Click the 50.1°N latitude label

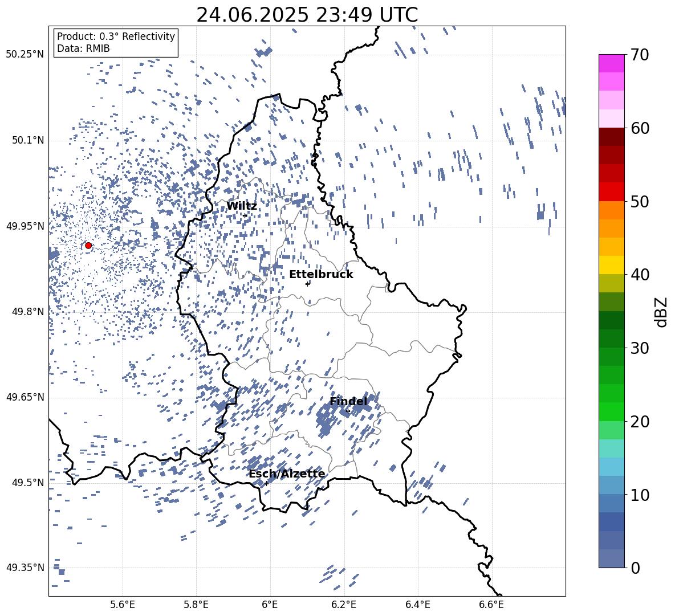tap(27, 141)
